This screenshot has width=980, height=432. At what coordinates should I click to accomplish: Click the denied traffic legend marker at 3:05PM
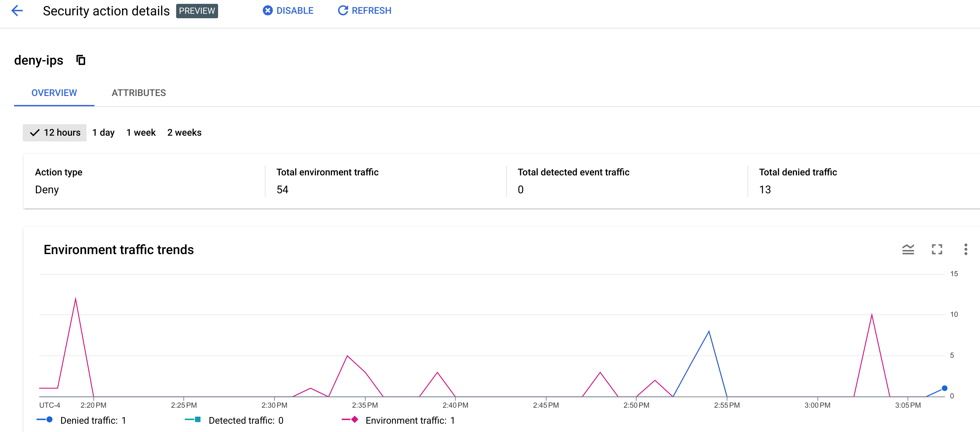[x=941, y=388]
